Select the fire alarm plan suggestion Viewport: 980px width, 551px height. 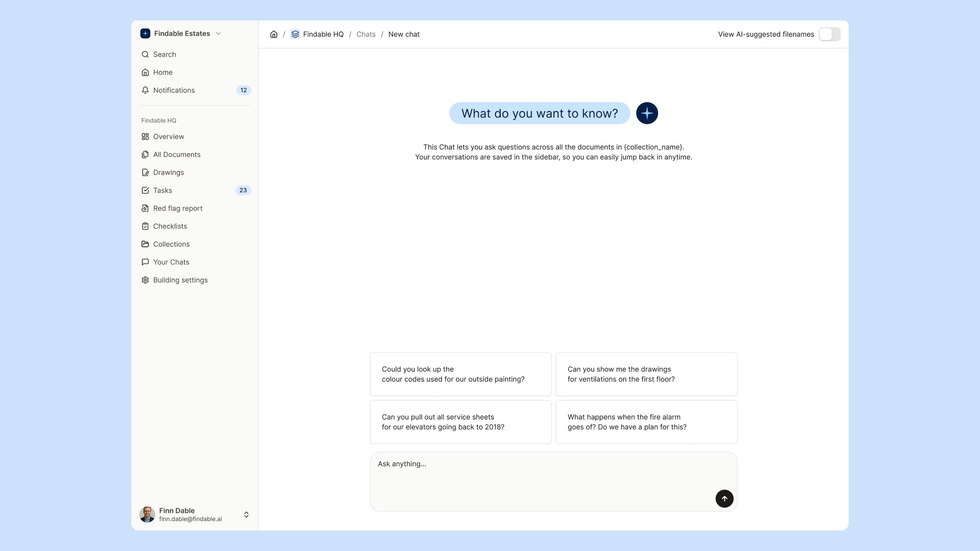point(646,422)
